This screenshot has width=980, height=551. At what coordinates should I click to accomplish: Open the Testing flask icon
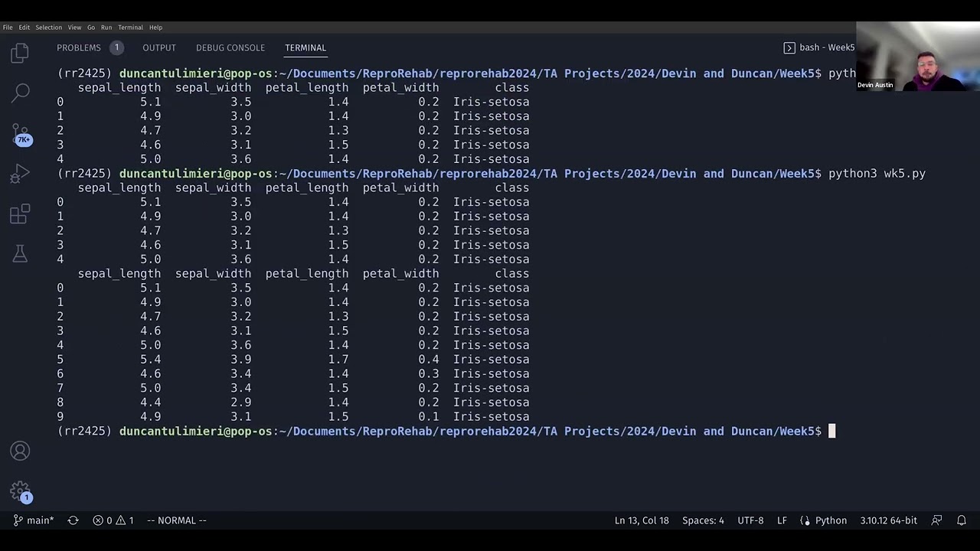pos(20,253)
